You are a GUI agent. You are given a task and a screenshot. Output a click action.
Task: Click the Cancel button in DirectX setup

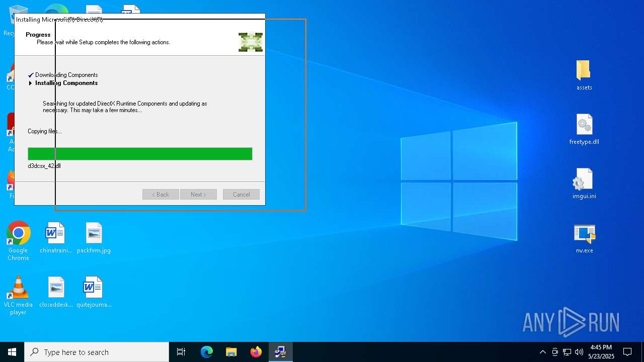pos(241,195)
